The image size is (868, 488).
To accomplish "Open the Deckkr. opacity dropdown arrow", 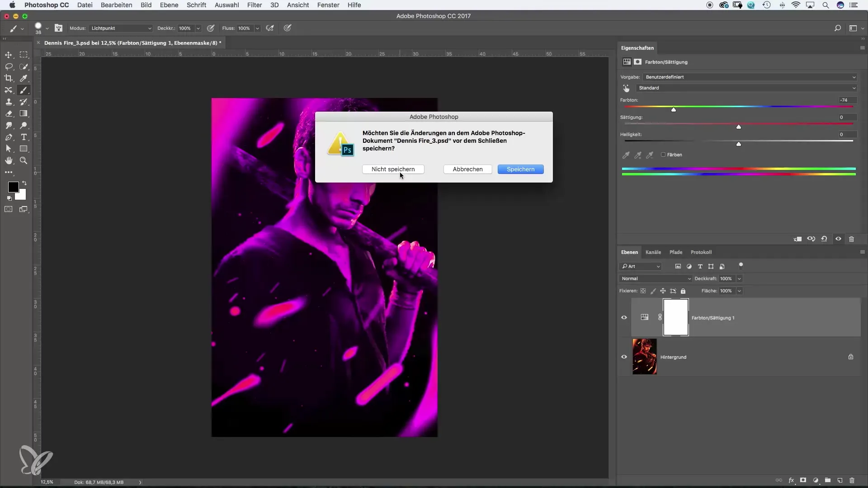I will pos(198,28).
